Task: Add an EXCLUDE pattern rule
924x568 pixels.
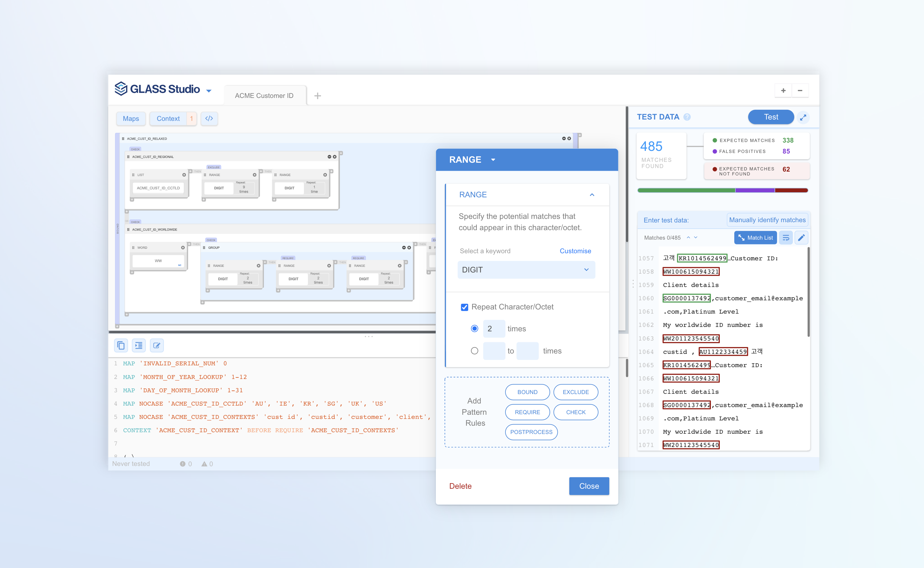Action: (x=576, y=392)
